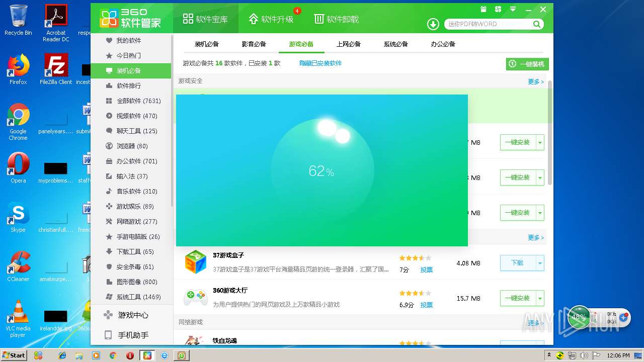Switch to the 影音必备 tab
This screenshot has height=362, width=644.
click(254, 44)
